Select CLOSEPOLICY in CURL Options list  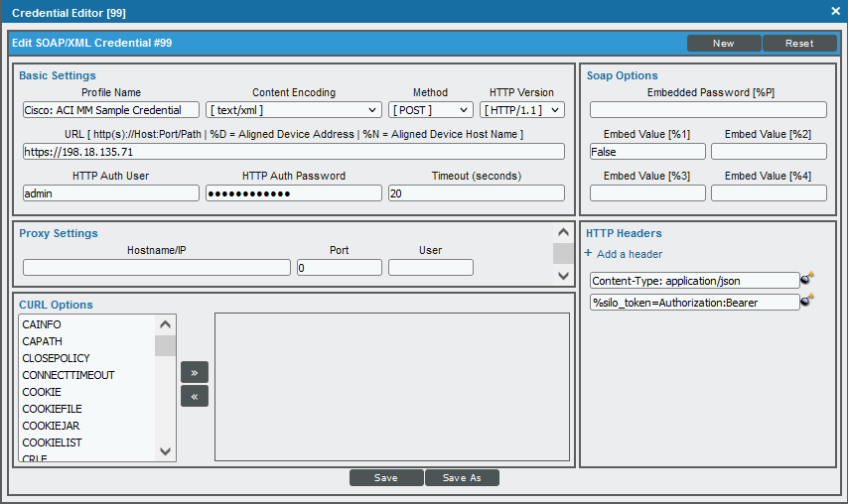86,358
